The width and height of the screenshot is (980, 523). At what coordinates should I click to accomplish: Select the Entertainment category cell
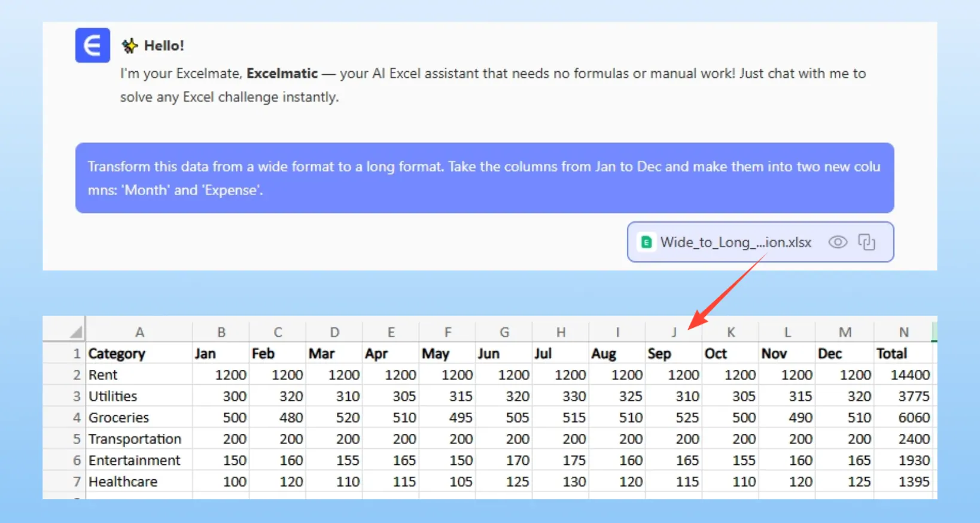139,460
